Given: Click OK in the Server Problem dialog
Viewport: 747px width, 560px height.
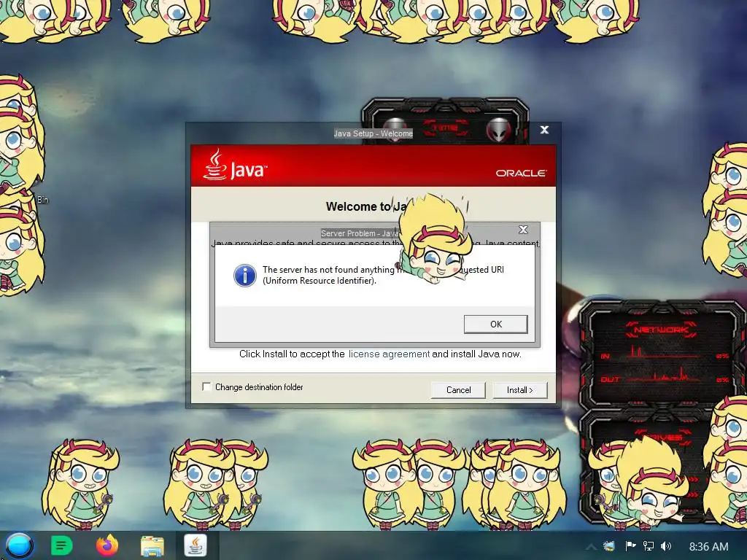Looking at the screenshot, I should click(x=495, y=324).
